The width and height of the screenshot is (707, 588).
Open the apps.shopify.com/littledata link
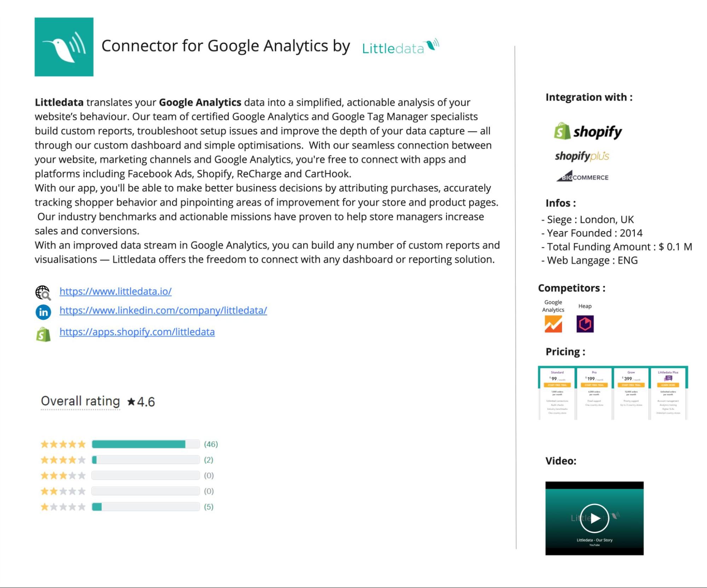tap(137, 332)
